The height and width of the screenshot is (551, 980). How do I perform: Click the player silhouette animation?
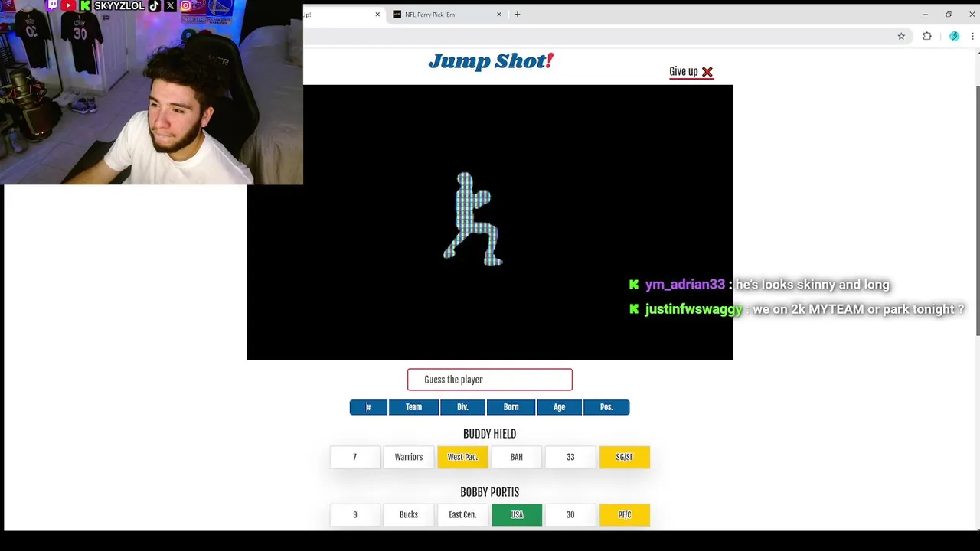point(473,220)
